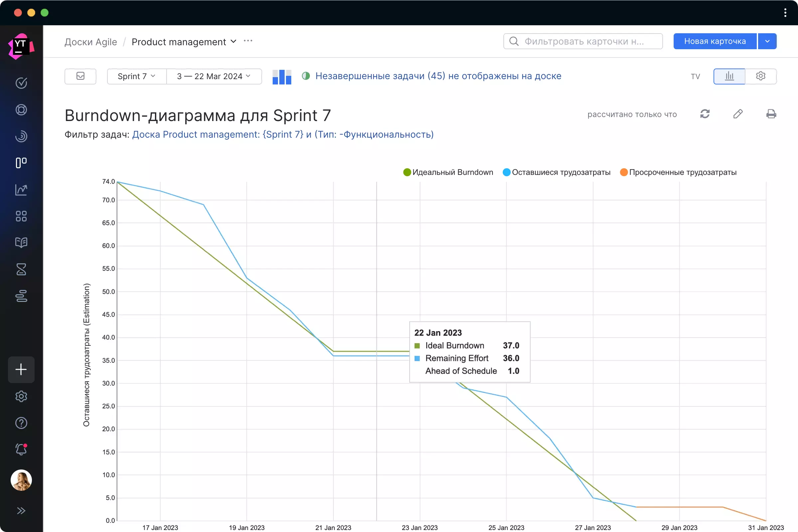Open notifications bell icon
Screen dimensions: 798x532
click(21, 450)
